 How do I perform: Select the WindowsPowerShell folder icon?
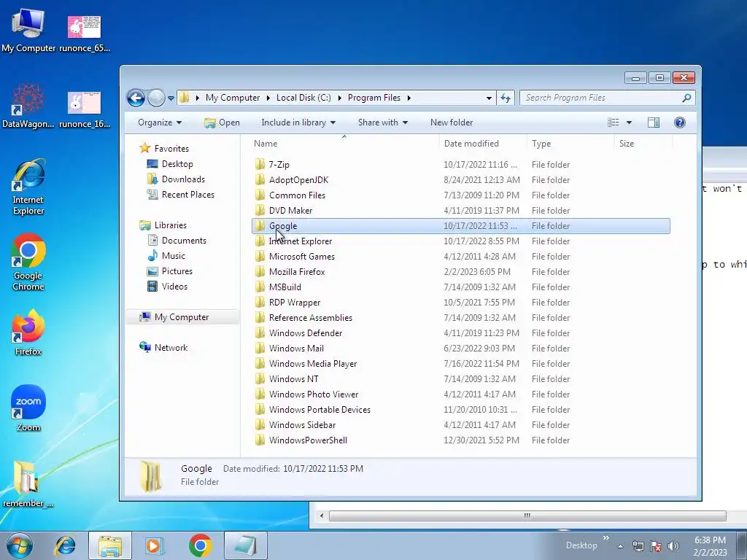tap(260, 440)
